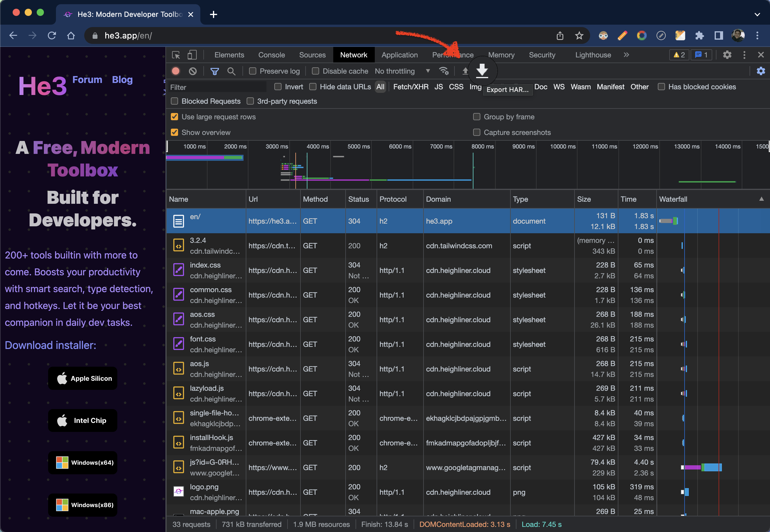Uncheck Use large request rows
Image resolution: width=770 pixels, height=532 pixels.
pos(174,117)
